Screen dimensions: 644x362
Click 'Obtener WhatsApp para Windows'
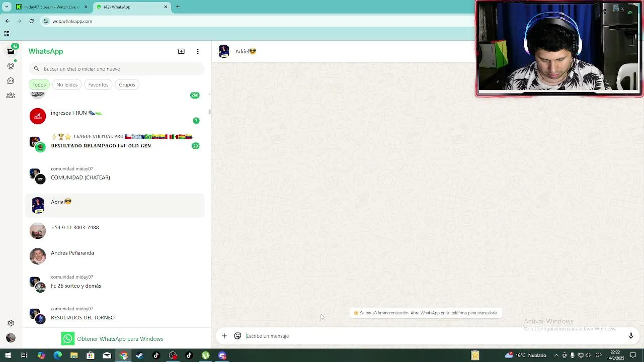[x=112, y=338]
